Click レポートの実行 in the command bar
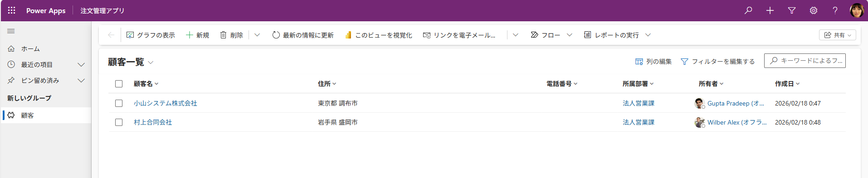Screen dimensions: 868x178 pyautogui.click(x=611, y=35)
